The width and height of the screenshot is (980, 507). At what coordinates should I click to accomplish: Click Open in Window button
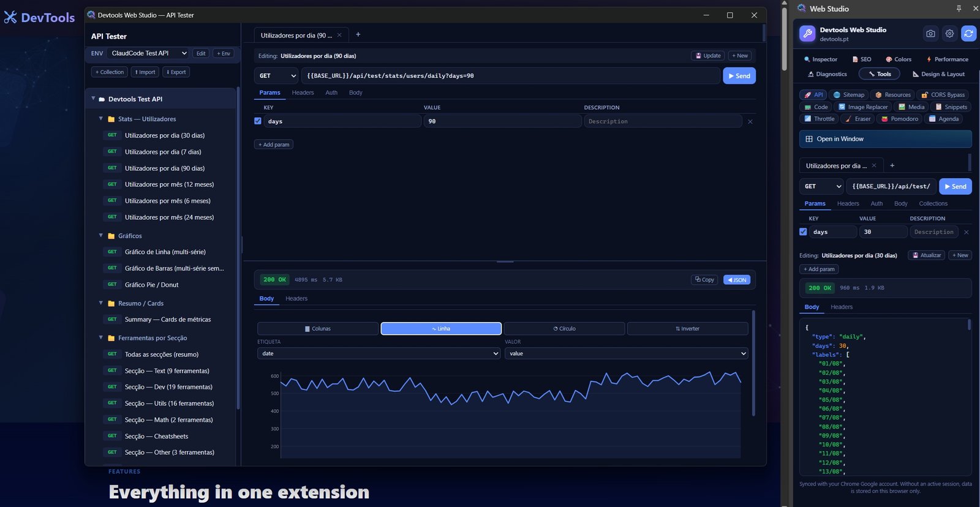885,139
